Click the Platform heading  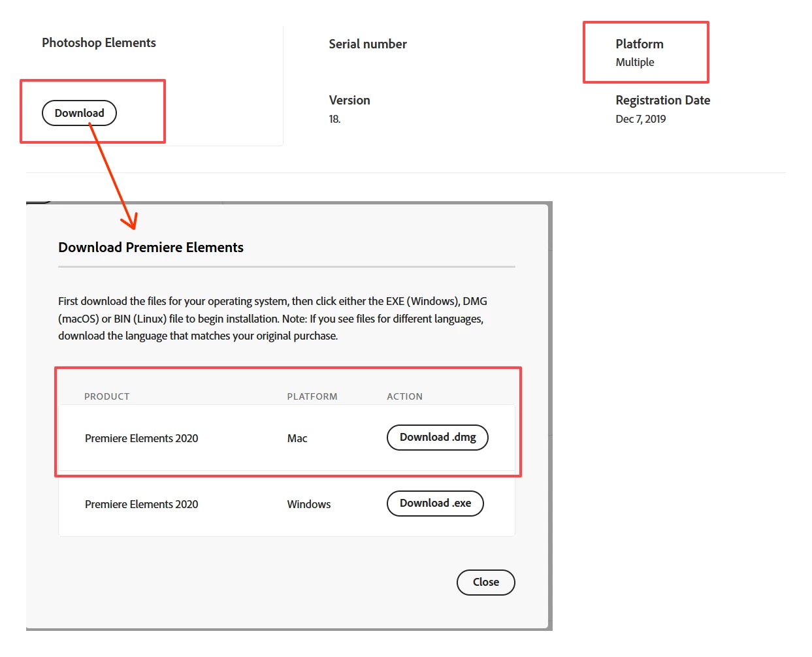coord(640,44)
